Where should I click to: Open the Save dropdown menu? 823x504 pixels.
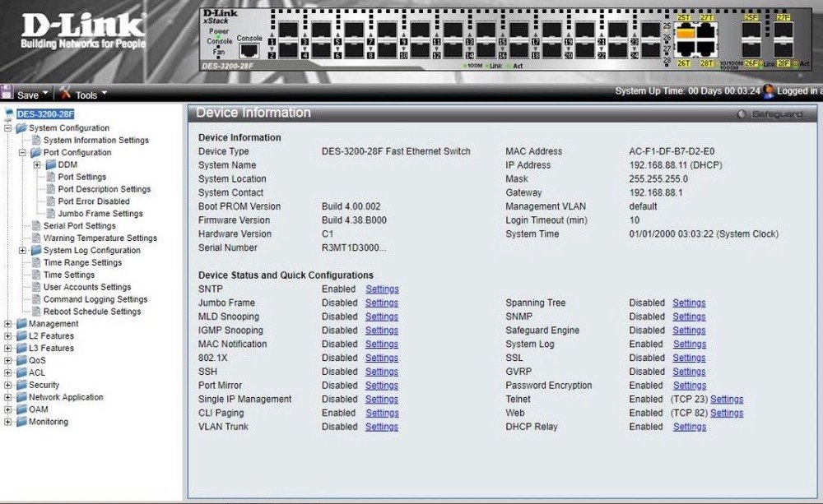point(46,94)
